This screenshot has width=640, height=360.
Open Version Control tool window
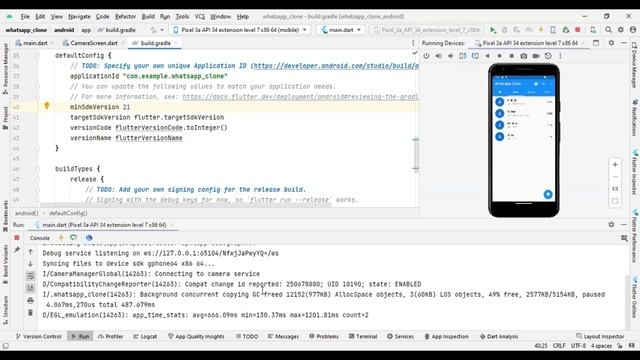tap(39, 336)
